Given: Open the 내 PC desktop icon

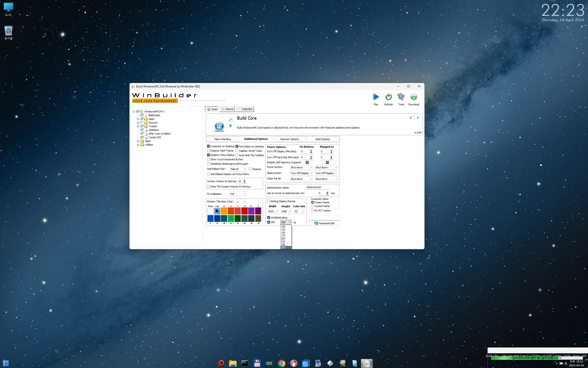Looking at the screenshot, I should (x=8, y=9).
